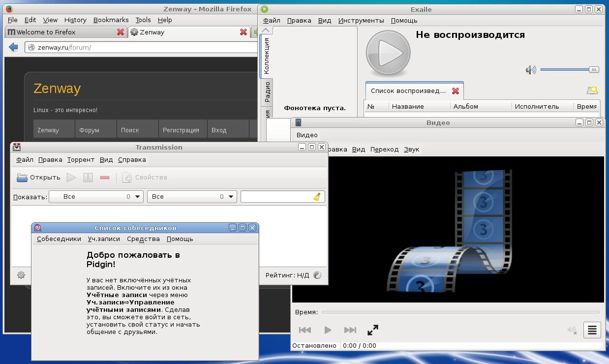Click the Свойства button in Transmission
The image size is (609, 364).
point(145,178)
